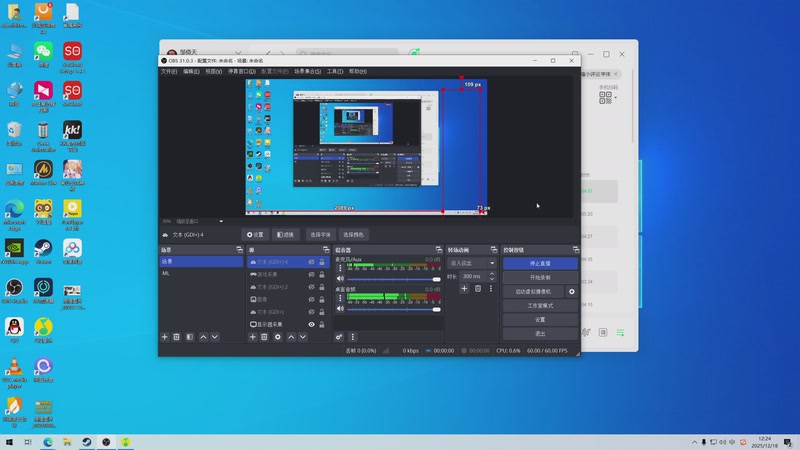The image size is (800, 450).
Task: Open the 文件(F) menu
Action: [x=169, y=71]
